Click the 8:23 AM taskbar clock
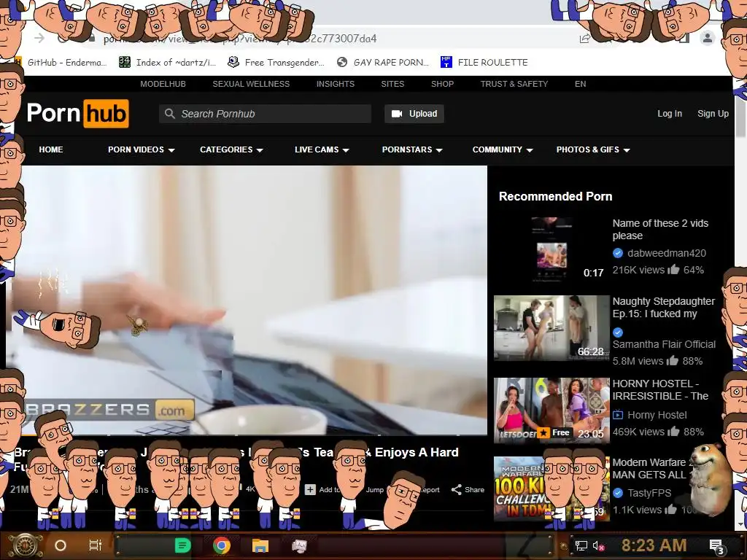Screen dimensions: 747x560 point(654,545)
